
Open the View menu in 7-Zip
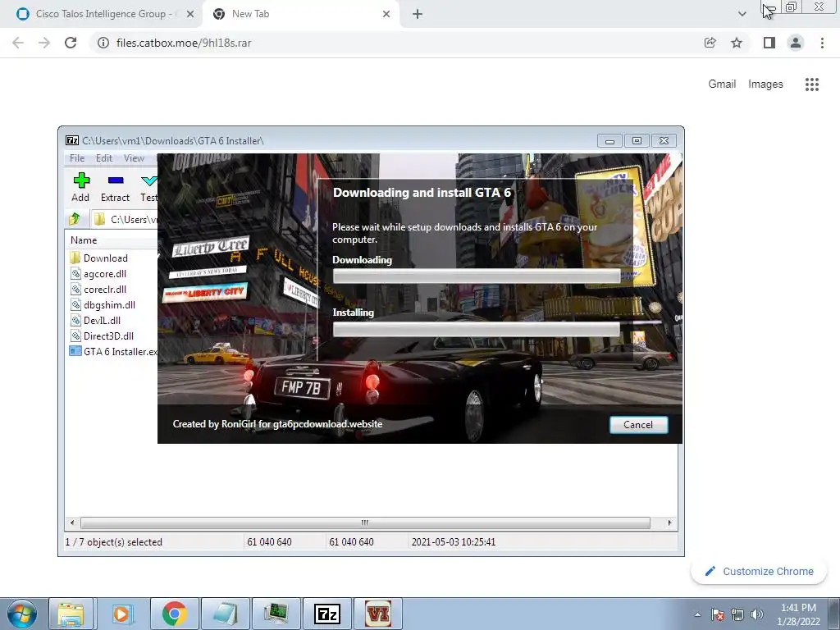(x=134, y=158)
